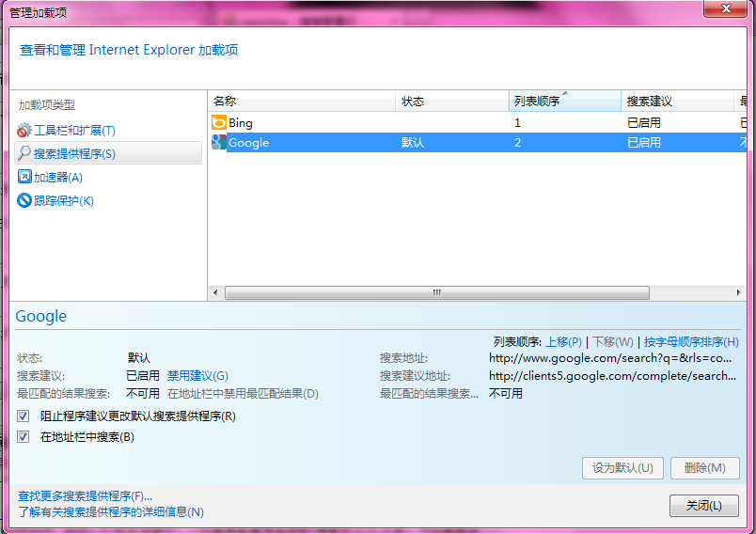The width and height of the screenshot is (756, 534).
Task: Sort by 搜索建议 column header
Action: tap(677, 101)
